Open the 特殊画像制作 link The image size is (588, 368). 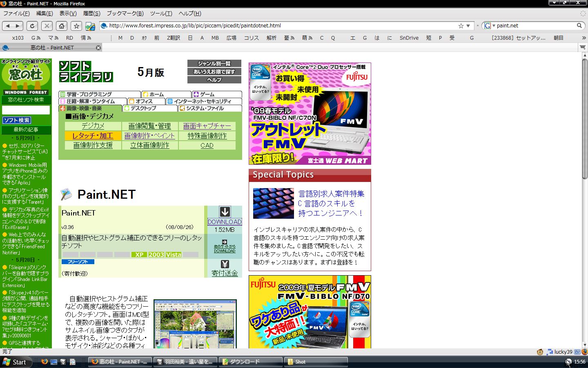coord(207,136)
